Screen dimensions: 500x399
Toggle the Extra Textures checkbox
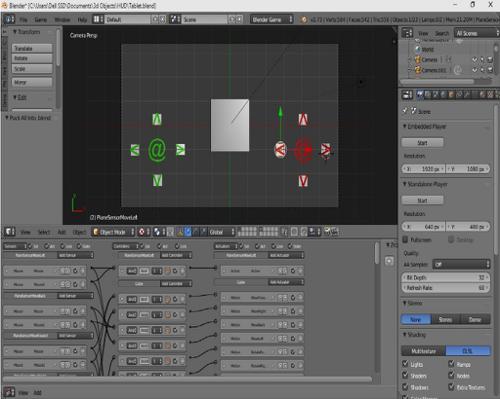point(452,387)
